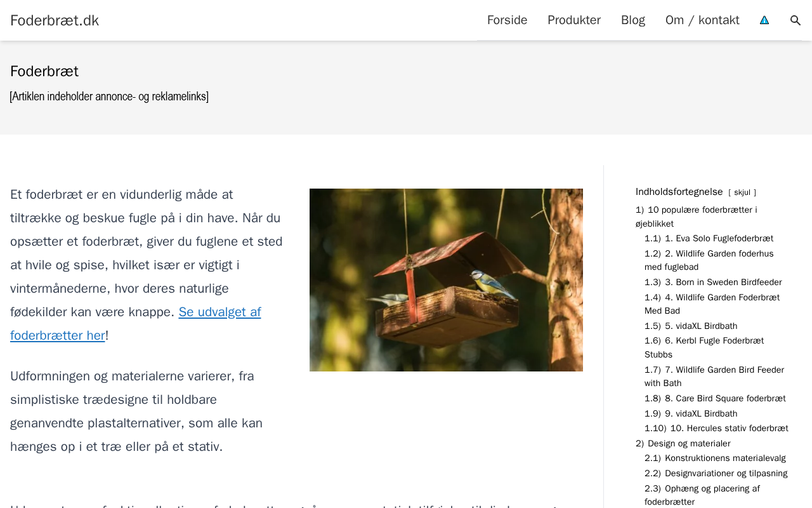The image size is (812, 508).
Task: Click the Foderbræt.dk site logo
Action: pyautogui.click(x=55, y=20)
